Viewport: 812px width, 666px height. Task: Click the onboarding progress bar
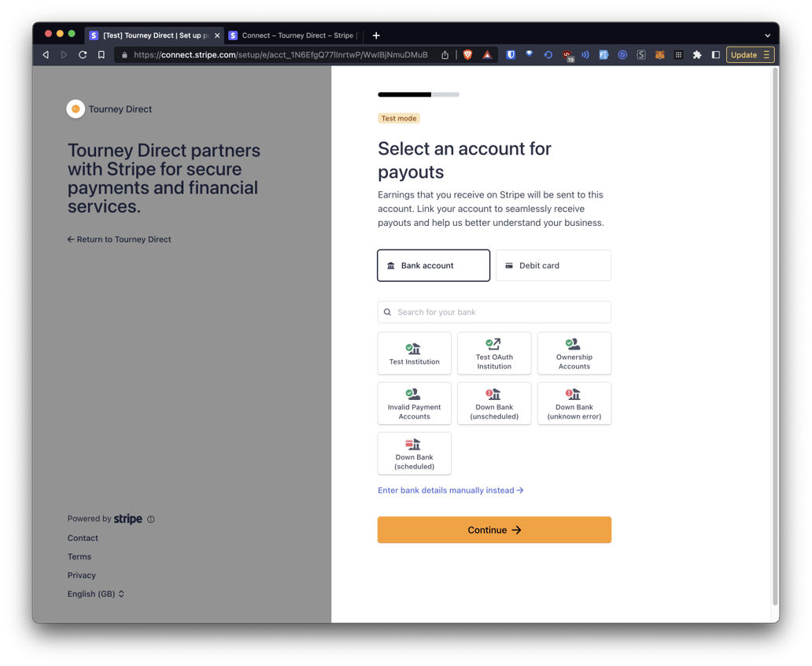418,94
